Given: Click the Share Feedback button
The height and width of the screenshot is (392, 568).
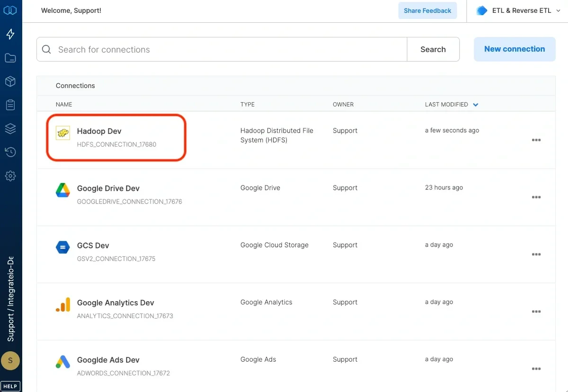Looking at the screenshot, I should coord(427,10).
